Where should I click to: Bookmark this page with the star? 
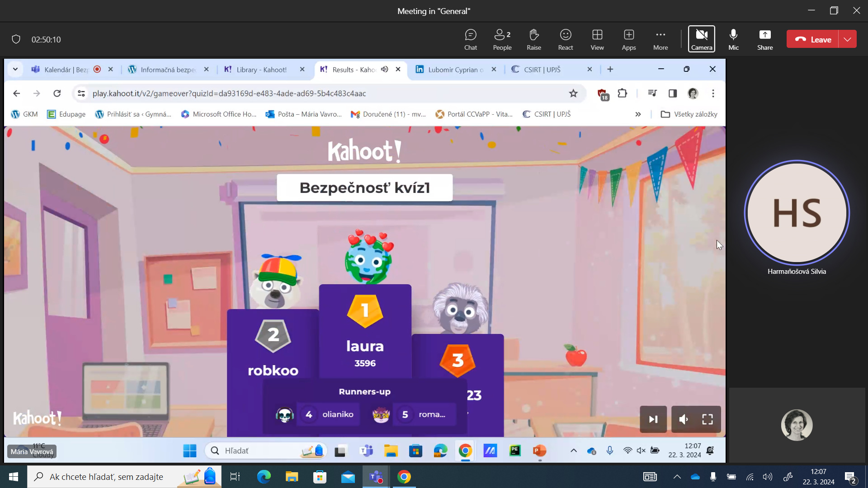pyautogui.click(x=573, y=93)
